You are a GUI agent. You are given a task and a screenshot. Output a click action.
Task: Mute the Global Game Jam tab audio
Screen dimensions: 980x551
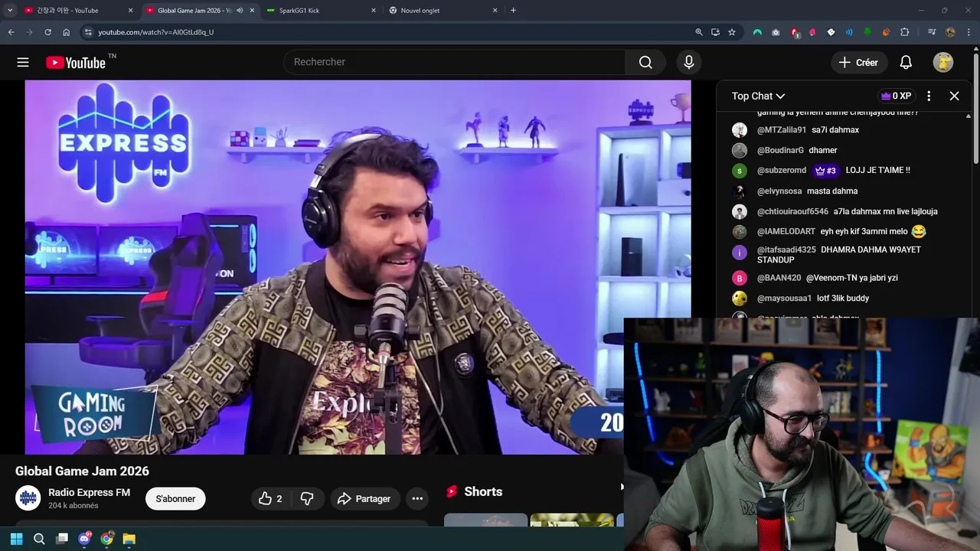pyautogui.click(x=240, y=11)
